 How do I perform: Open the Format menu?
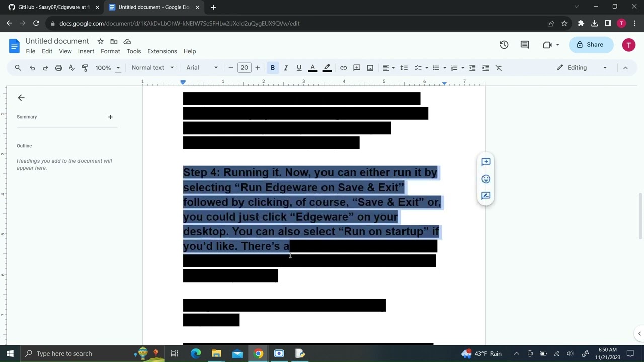click(110, 51)
